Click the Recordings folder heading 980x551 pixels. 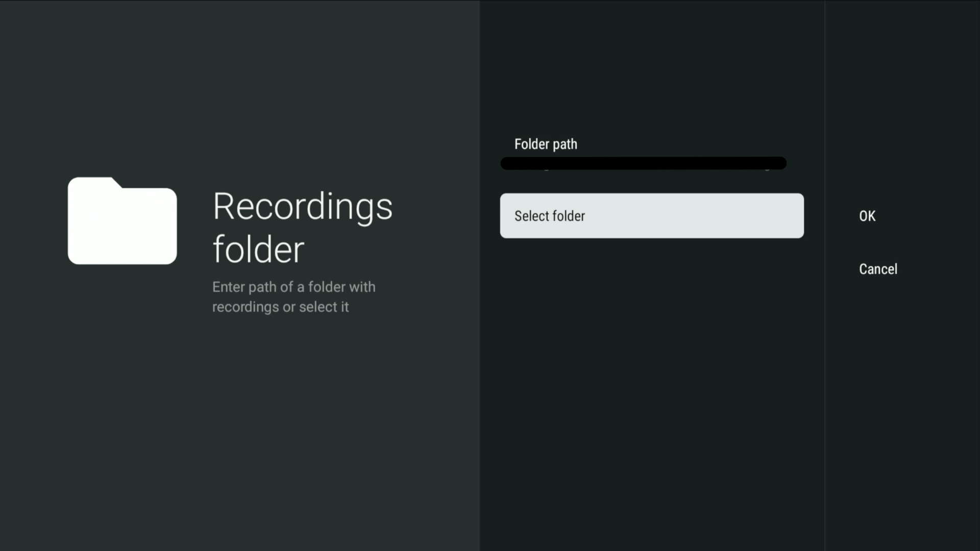pyautogui.click(x=302, y=228)
